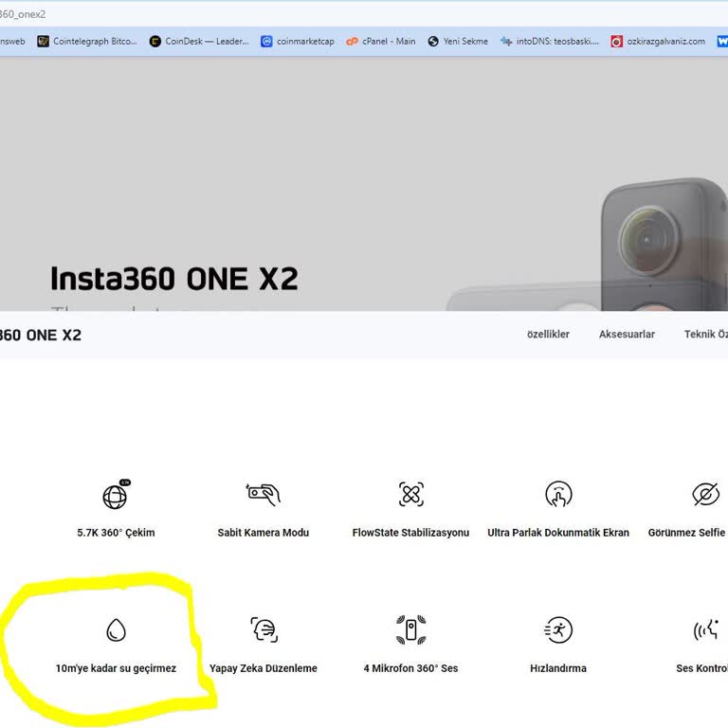Click the Yapay Zeka Düzenleme label
Viewport: 728px width, 728px height.
coord(264,668)
